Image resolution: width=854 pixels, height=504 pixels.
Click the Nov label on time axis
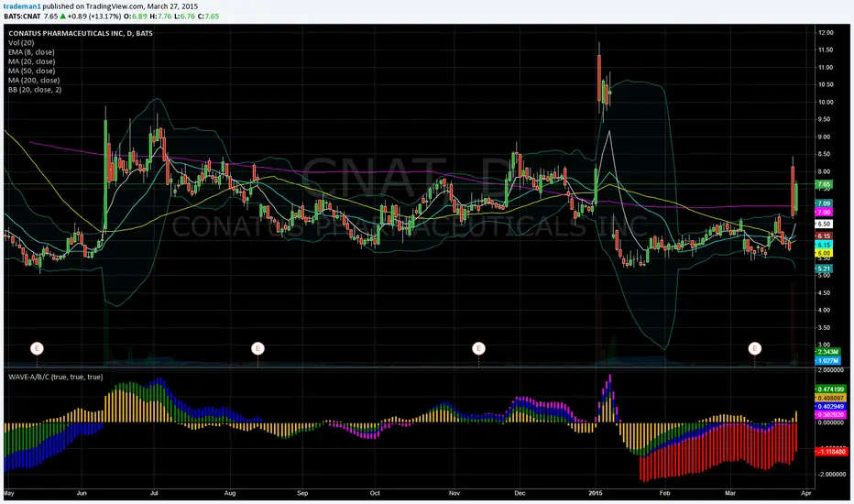point(454,493)
